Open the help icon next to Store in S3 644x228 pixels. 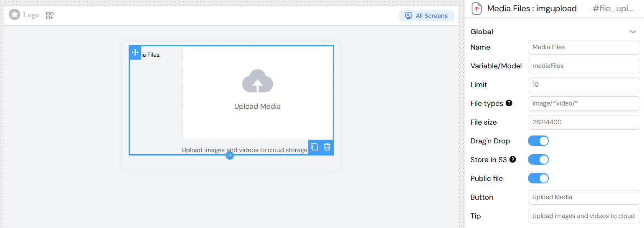coord(512,159)
